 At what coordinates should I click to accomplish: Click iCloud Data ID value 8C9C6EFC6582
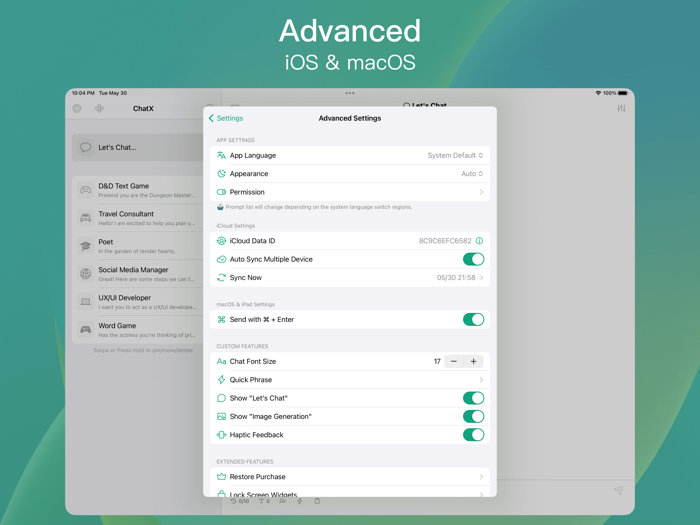tap(445, 241)
